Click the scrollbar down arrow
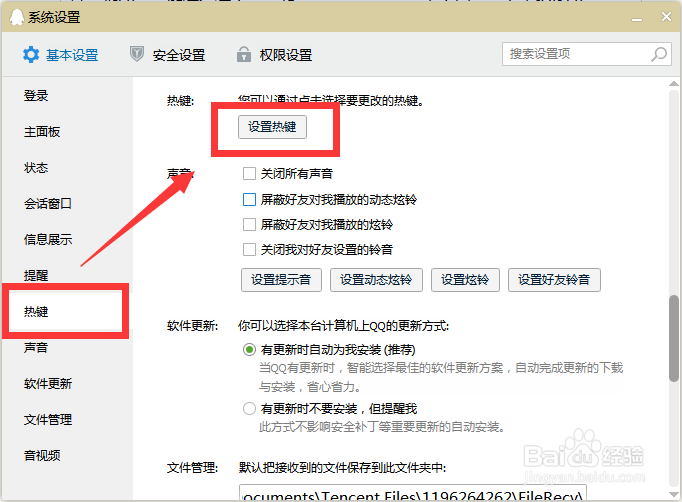The image size is (682, 502). (674, 495)
